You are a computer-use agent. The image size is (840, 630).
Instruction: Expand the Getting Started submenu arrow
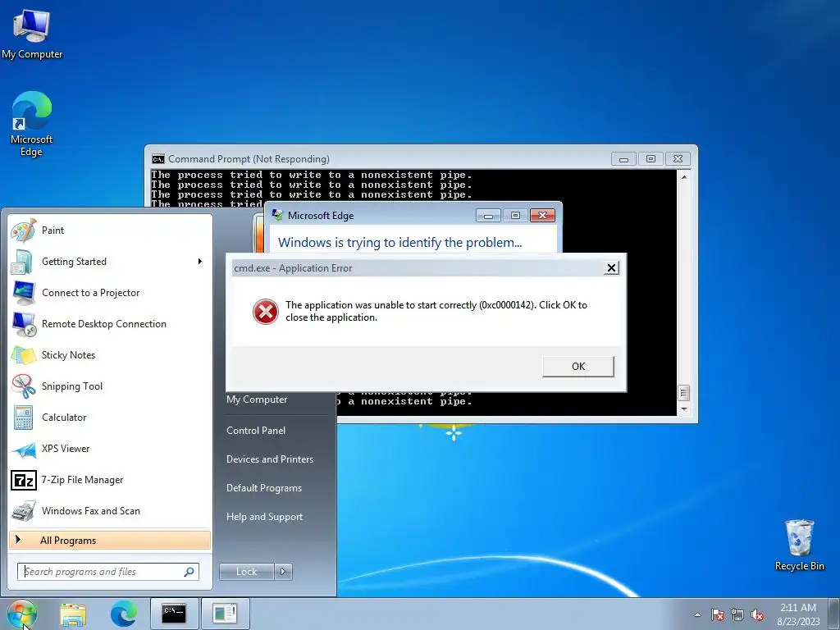200,262
